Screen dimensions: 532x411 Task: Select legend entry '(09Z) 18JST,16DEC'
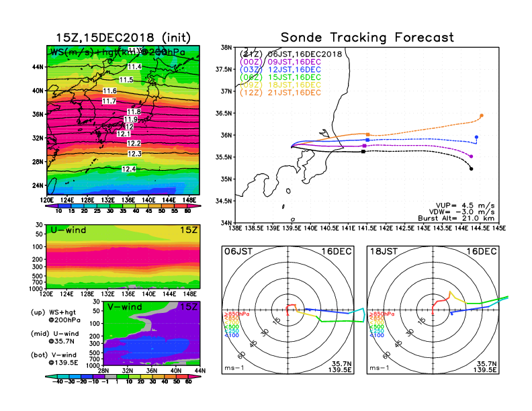[x=280, y=85]
